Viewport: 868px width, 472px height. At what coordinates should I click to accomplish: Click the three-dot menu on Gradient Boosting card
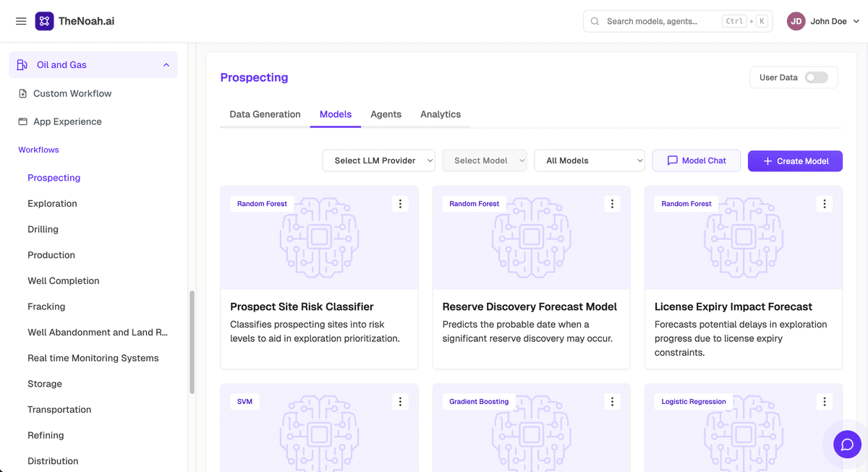coord(612,401)
